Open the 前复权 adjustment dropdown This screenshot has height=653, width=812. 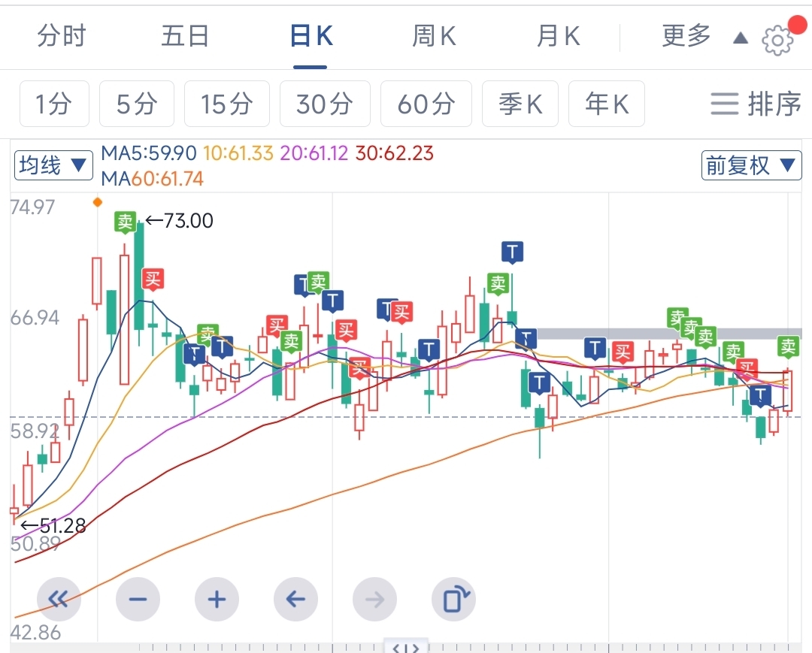751,165
